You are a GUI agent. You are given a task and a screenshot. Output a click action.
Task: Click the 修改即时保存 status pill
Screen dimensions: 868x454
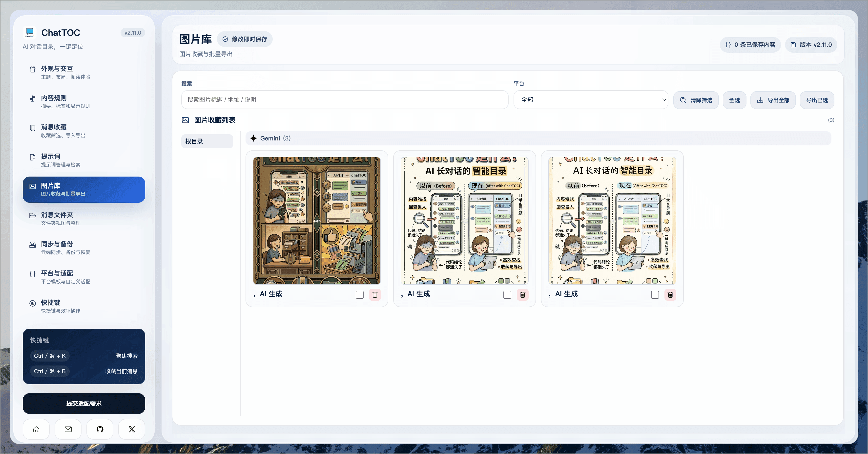click(245, 39)
